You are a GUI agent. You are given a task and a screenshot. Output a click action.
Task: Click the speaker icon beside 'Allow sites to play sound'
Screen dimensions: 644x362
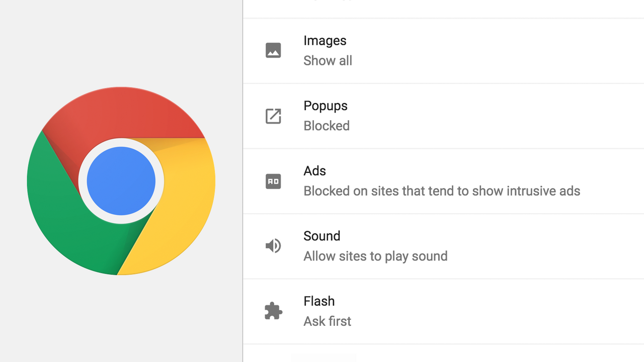273,246
